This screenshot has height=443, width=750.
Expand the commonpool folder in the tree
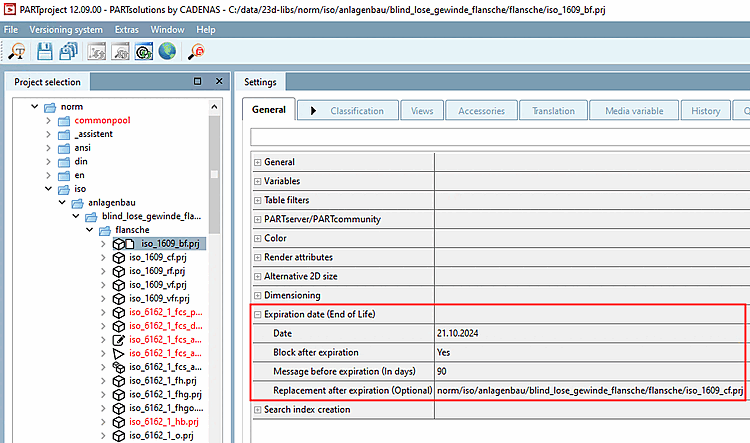pyautogui.click(x=48, y=120)
